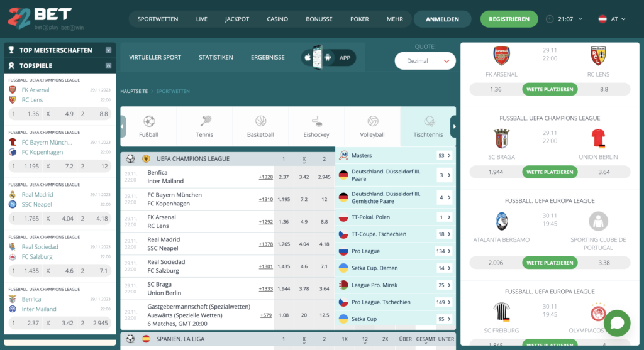Open the Casino menu item
The width and height of the screenshot is (644, 350).
[277, 19]
